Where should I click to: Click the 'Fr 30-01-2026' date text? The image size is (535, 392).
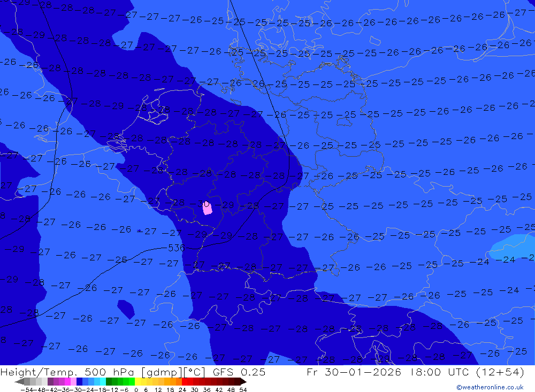[x=354, y=372]
